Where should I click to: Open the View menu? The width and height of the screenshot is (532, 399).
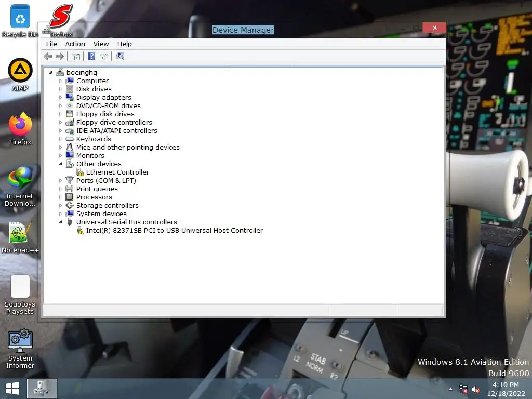(x=101, y=44)
